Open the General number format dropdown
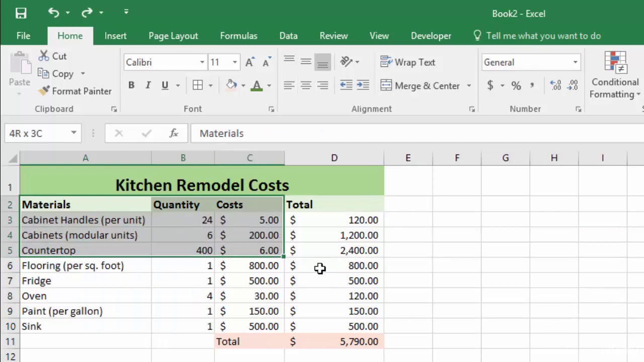Screen dimensions: 644x362 pyautogui.click(x=575, y=62)
